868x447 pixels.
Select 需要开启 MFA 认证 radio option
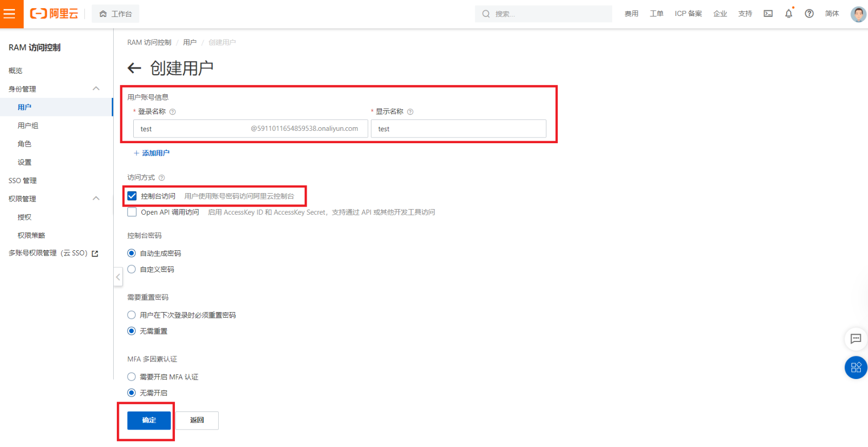pyautogui.click(x=132, y=377)
